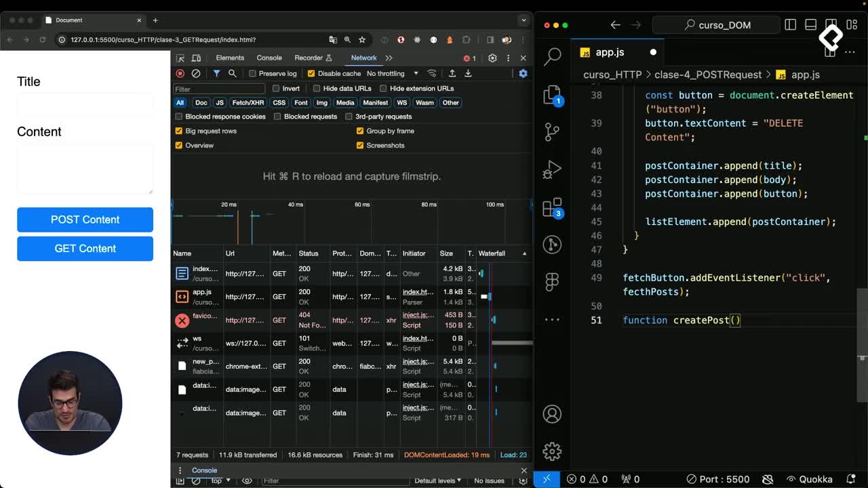Click the red error count badge
Image resolution: width=868 pixels, height=488 pixels.
tap(469, 58)
